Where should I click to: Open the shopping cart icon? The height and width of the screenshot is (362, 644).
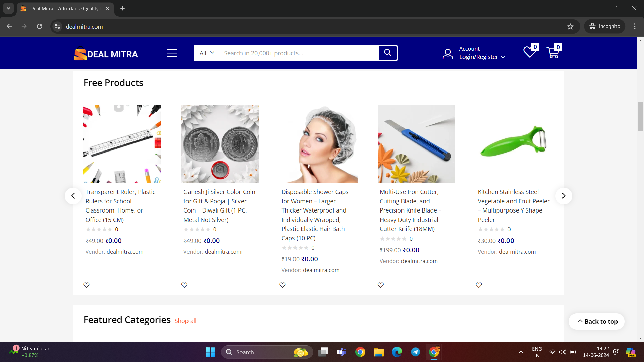pos(553,52)
